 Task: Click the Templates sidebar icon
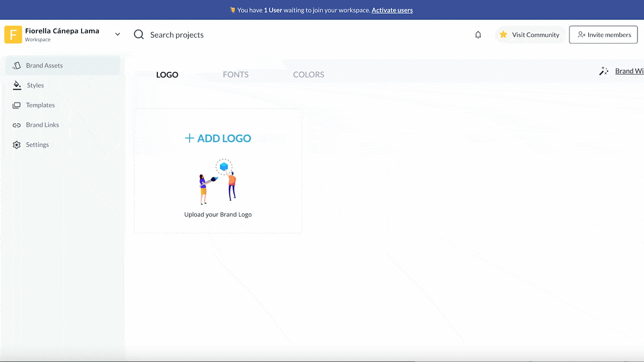point(17,105)
